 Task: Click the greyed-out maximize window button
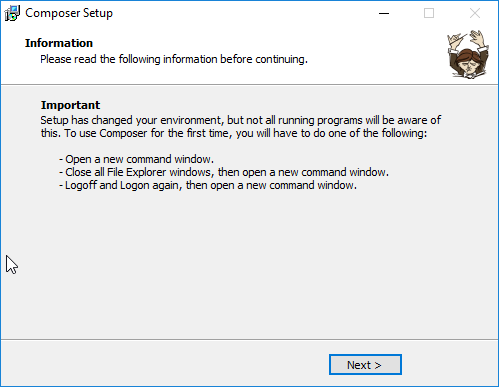[429, 13]
